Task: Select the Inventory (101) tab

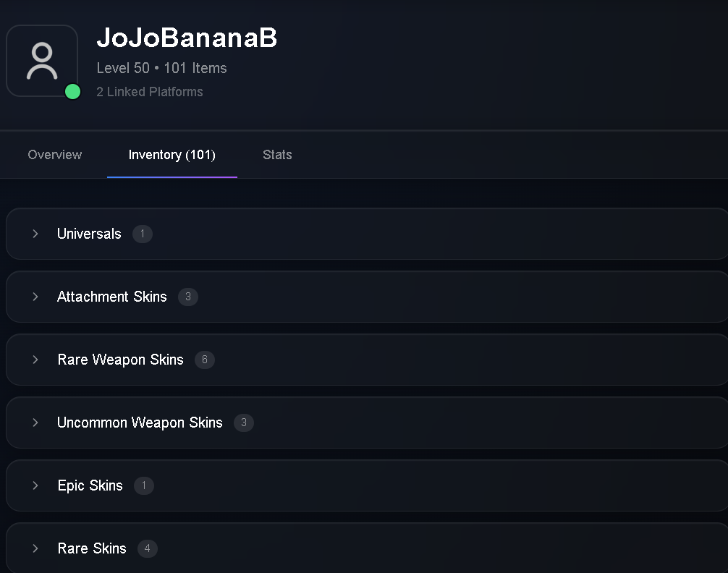Action: click(172, 155)
